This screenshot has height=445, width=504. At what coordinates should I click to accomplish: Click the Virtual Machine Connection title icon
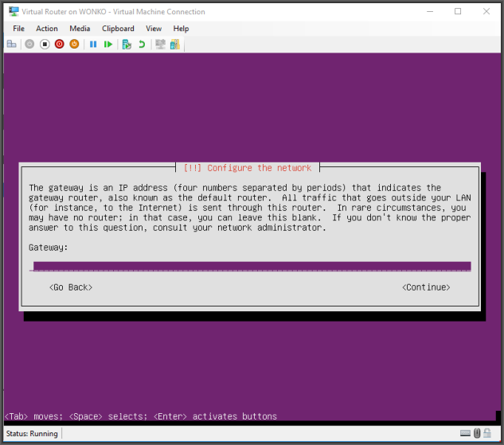[x=14, y=12]
